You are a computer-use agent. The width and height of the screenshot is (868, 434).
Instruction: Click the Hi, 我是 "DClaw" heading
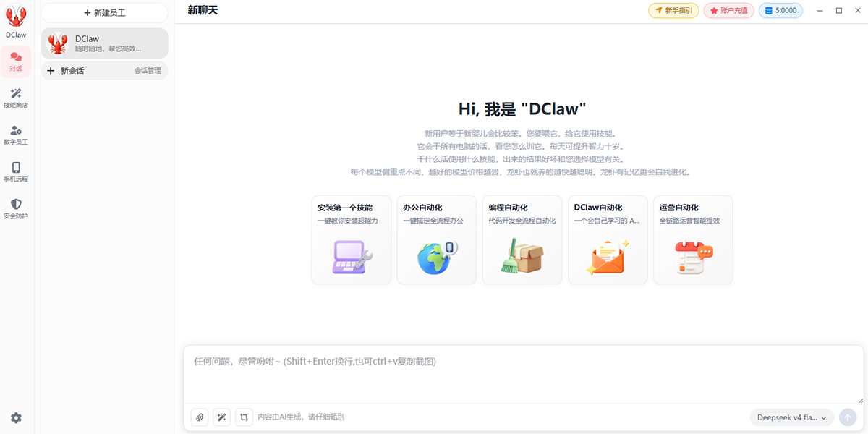[x=522, y=109]
